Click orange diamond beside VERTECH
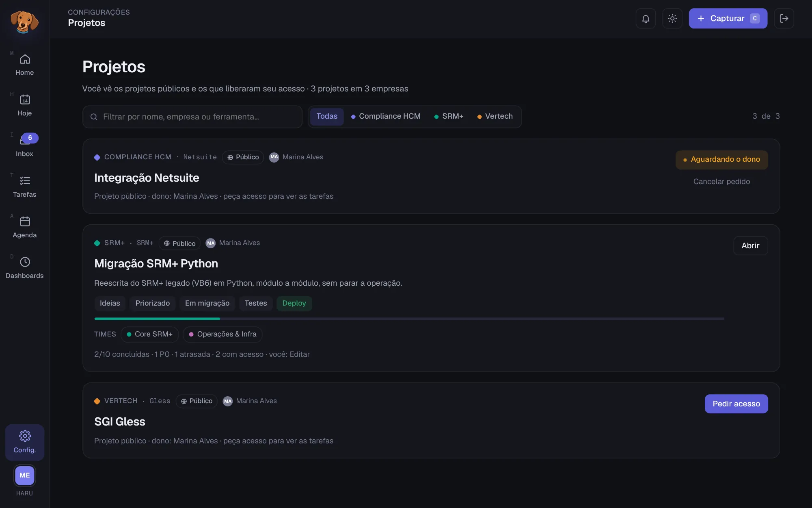 pyautogui.click(x=97, y=401)
